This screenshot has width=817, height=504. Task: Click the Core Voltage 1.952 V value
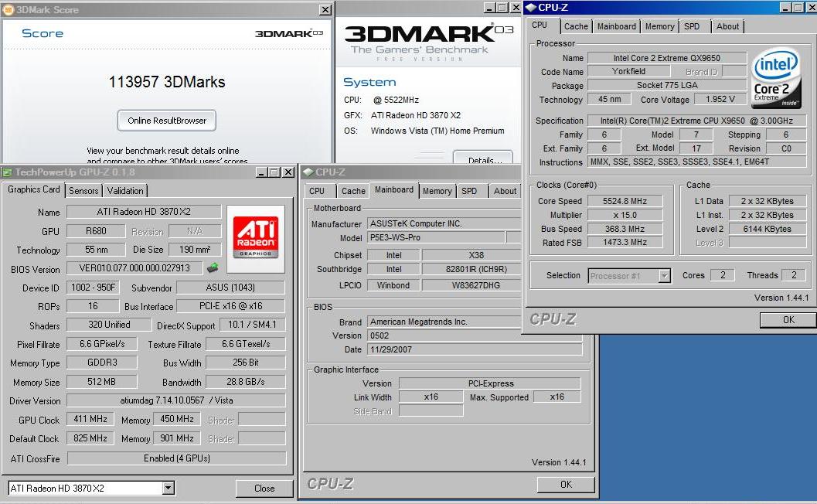pyautogui.click(x=720, y=99)
